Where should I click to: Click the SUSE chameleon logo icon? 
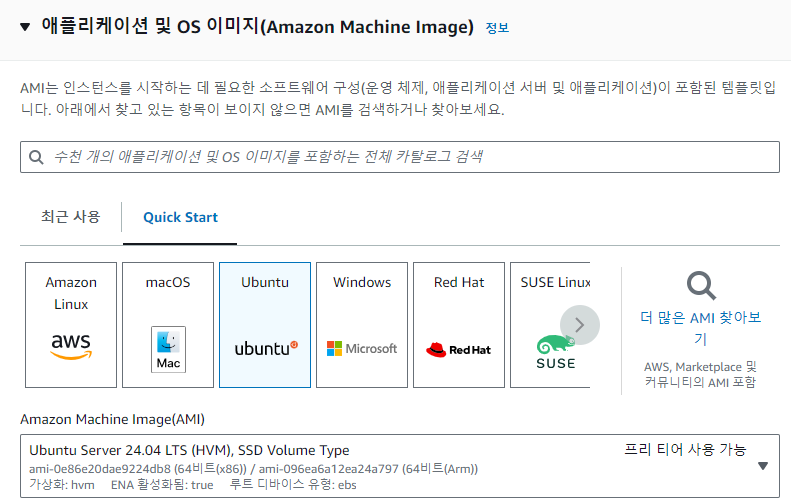tap(555, 352)
